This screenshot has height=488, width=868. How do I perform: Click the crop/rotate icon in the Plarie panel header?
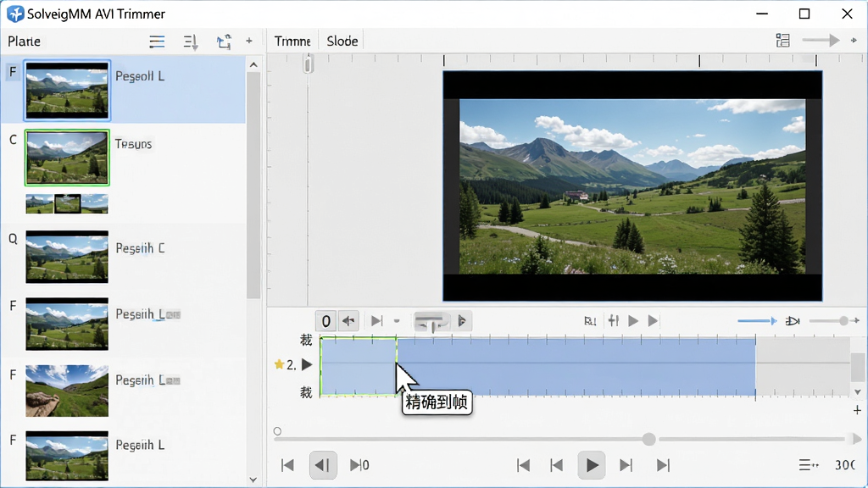click(224, 42)
